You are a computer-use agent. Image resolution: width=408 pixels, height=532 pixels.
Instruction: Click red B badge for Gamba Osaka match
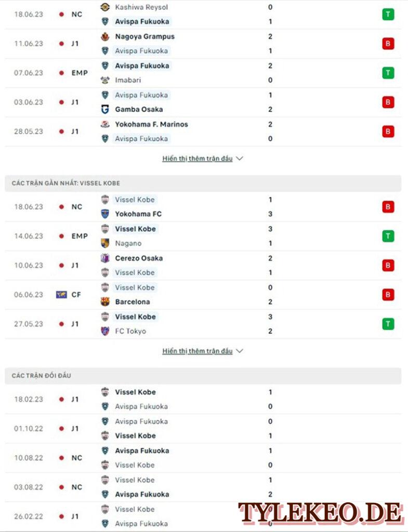point(388,102)
